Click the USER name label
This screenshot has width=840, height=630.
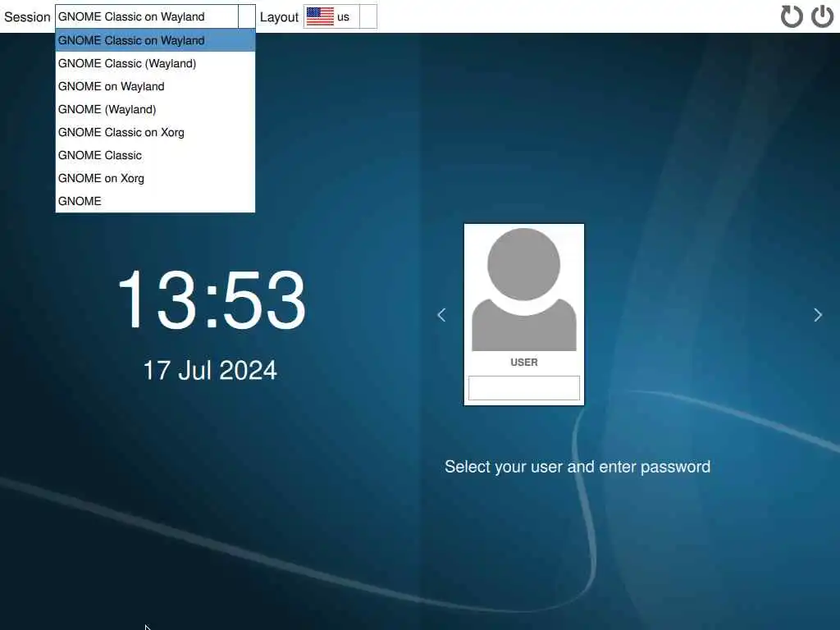524,362
